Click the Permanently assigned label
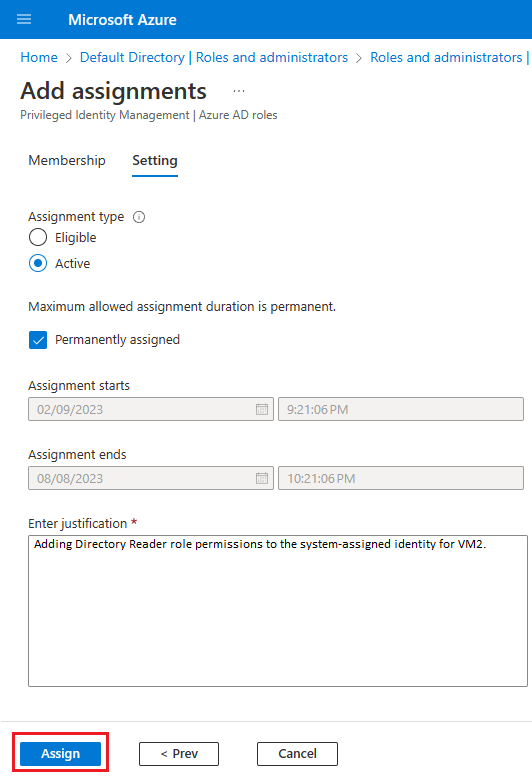This screenshot has width=532, height=784. click(118, 340)
